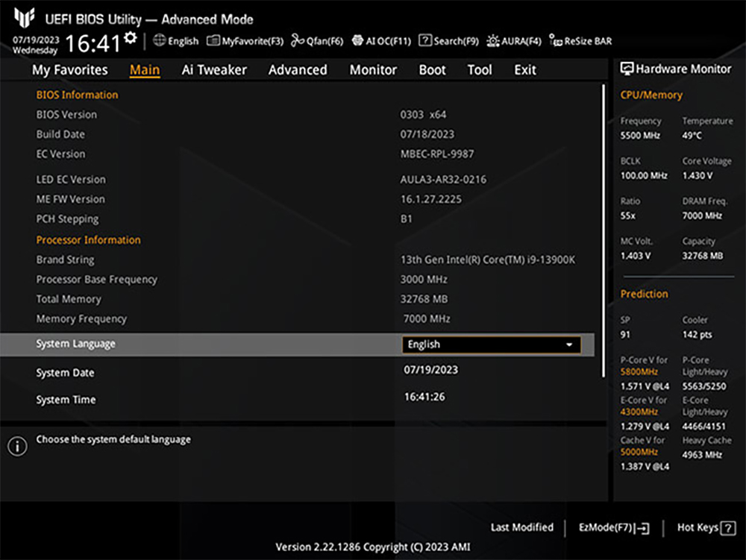Click the BIOS Information heading

77,95
